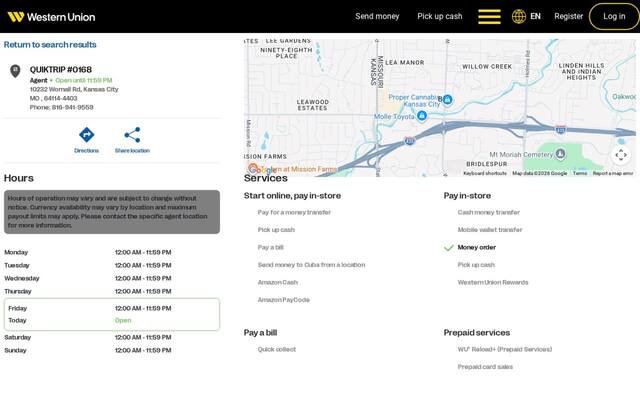Click the green Open status under Today
The image size is (640, 400).
pyautogui.click(x=123, y=320)
